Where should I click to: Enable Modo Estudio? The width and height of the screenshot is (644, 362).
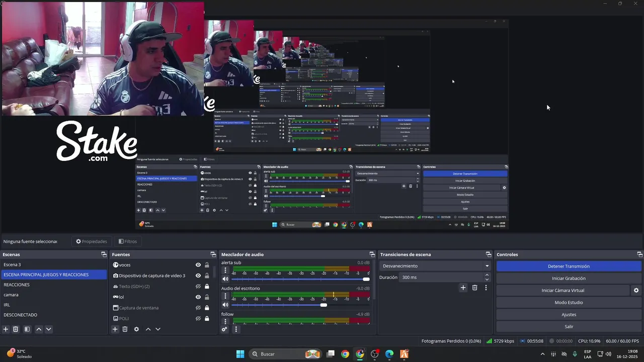pyautogui.click(x=569, y=302)
